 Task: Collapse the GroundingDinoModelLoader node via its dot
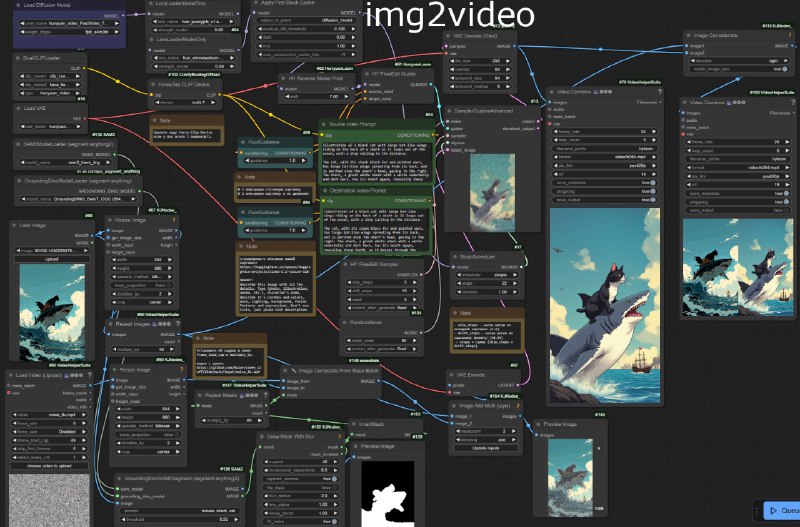tap(19, 181)
